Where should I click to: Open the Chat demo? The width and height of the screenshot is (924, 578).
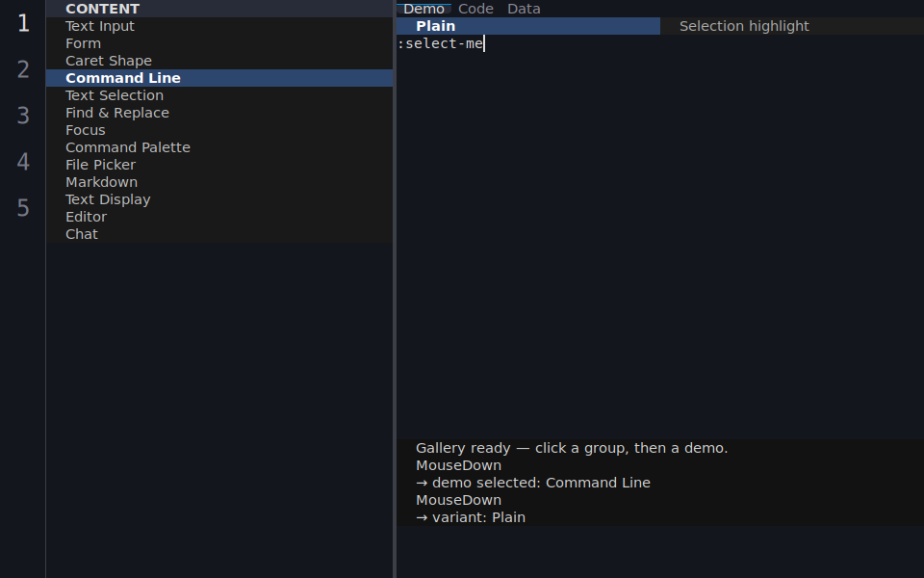219,234
